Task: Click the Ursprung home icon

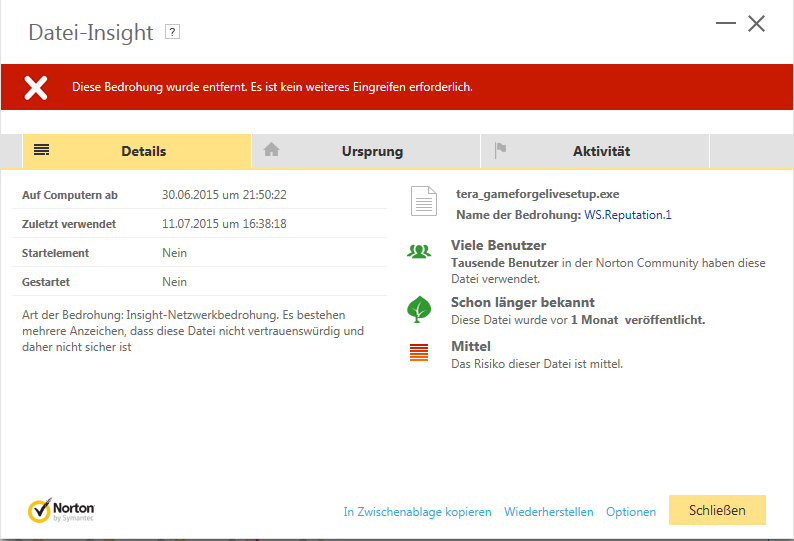Action: pyautogui.click(x=271, y=149)
